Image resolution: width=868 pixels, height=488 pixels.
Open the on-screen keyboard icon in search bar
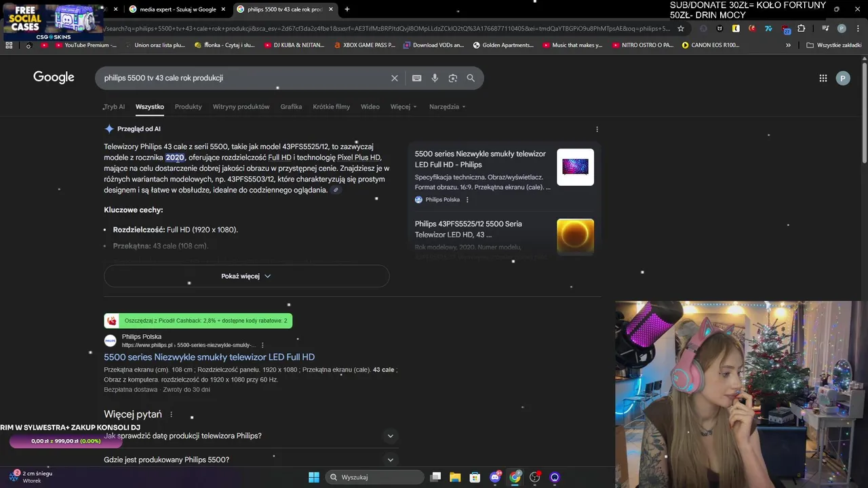coord(417,78)
